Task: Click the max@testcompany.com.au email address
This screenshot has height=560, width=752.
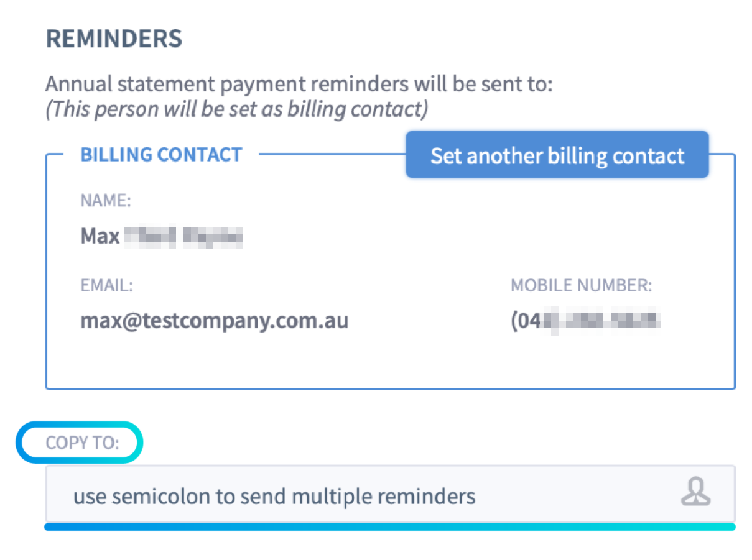Action: 214,321
